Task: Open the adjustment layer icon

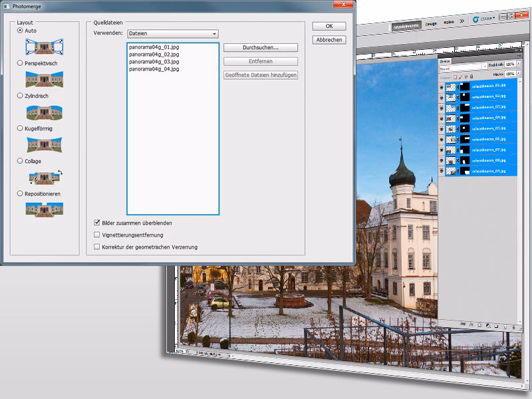Action: click(x=488, y=327)
